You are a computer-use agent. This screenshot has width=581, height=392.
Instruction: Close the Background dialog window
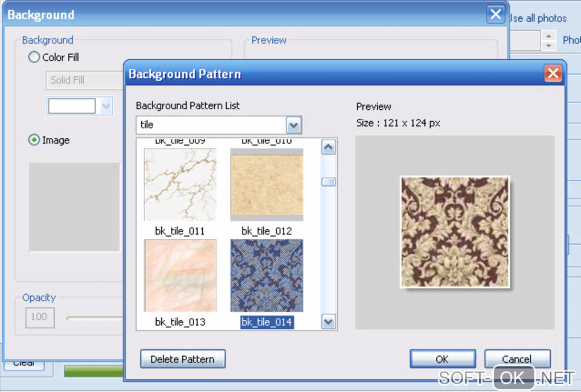coord(496,15)
